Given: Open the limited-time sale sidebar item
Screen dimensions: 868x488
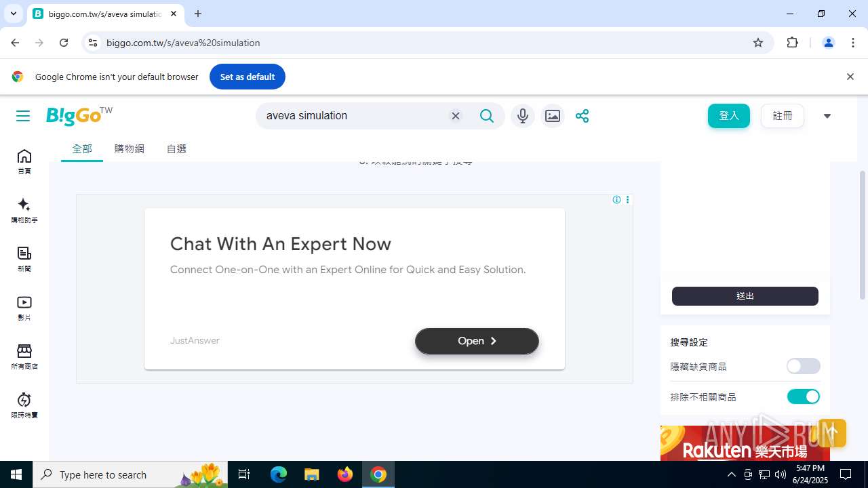Looking at the screenshot, I should pos(24,406).
